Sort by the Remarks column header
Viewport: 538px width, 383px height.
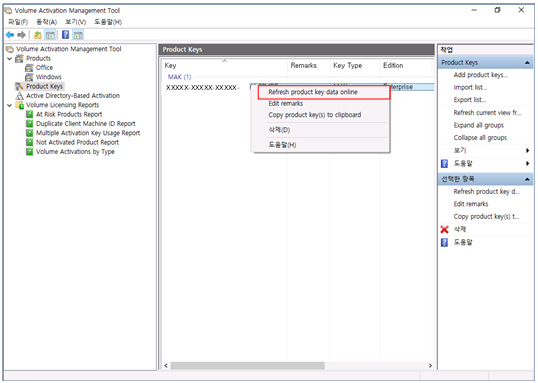(x=308, y=65)
